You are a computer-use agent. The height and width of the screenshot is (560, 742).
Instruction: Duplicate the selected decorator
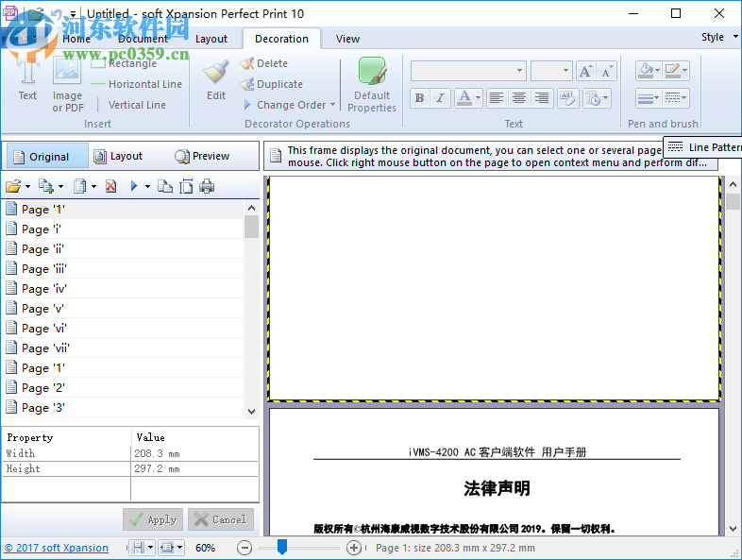pyautogui.click(x=271, y=84)
